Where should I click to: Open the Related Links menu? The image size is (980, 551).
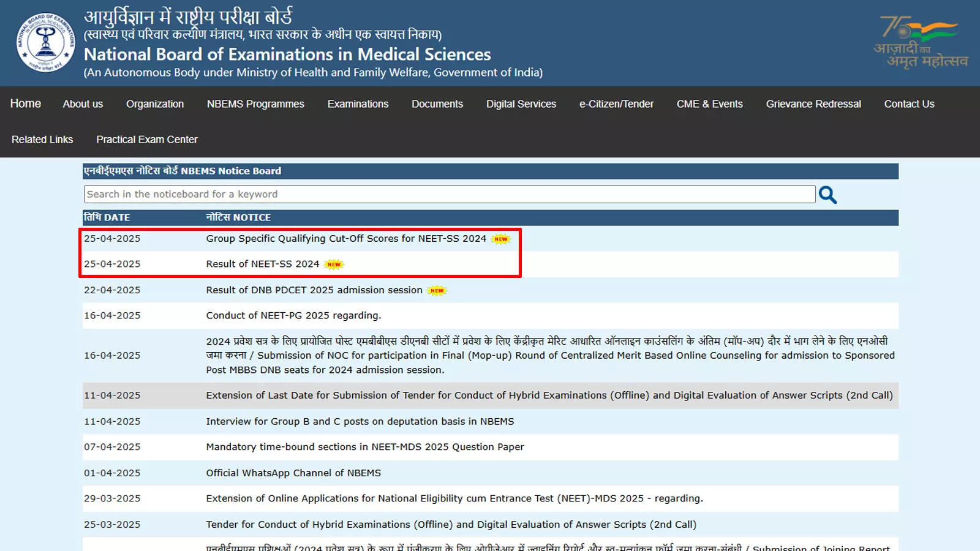pyautogui.click(x=42, y=140)
